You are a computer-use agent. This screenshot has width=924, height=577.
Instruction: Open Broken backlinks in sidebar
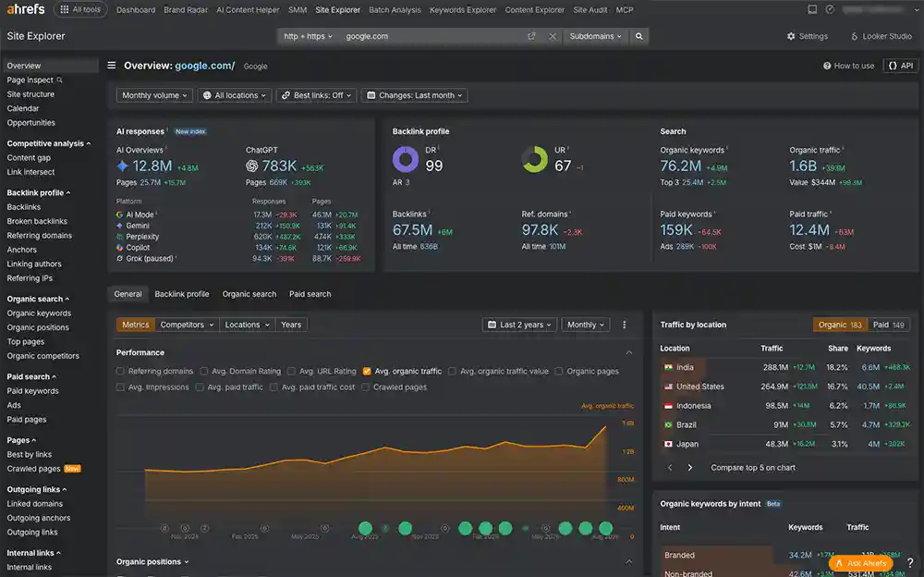(37, 221)
